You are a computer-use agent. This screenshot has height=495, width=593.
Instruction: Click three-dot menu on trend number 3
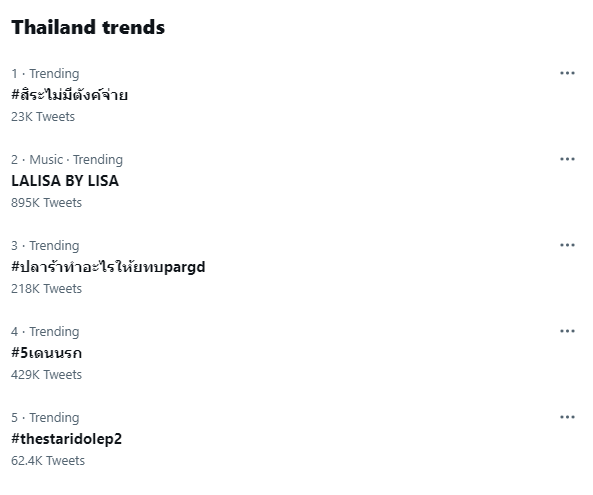tap(567, 245)
